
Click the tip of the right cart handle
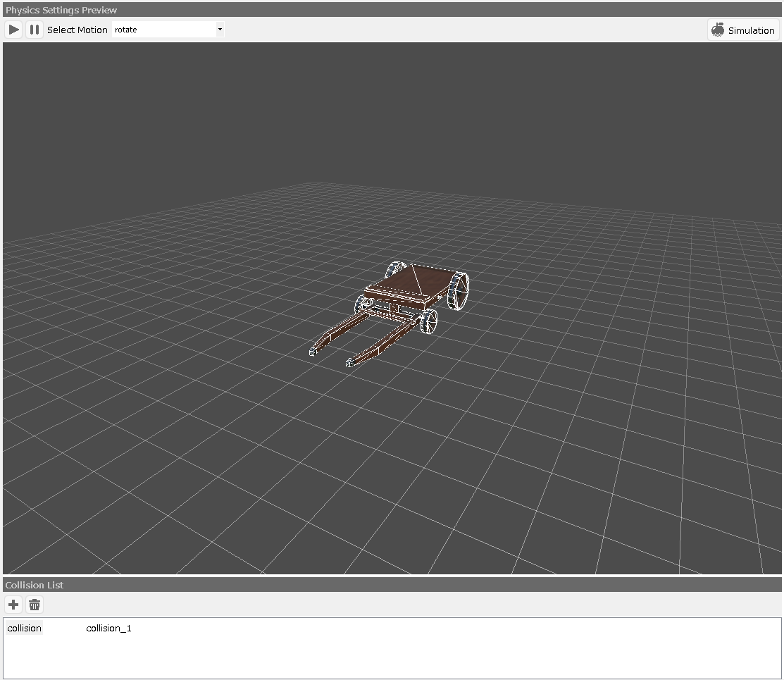[349, 363]
